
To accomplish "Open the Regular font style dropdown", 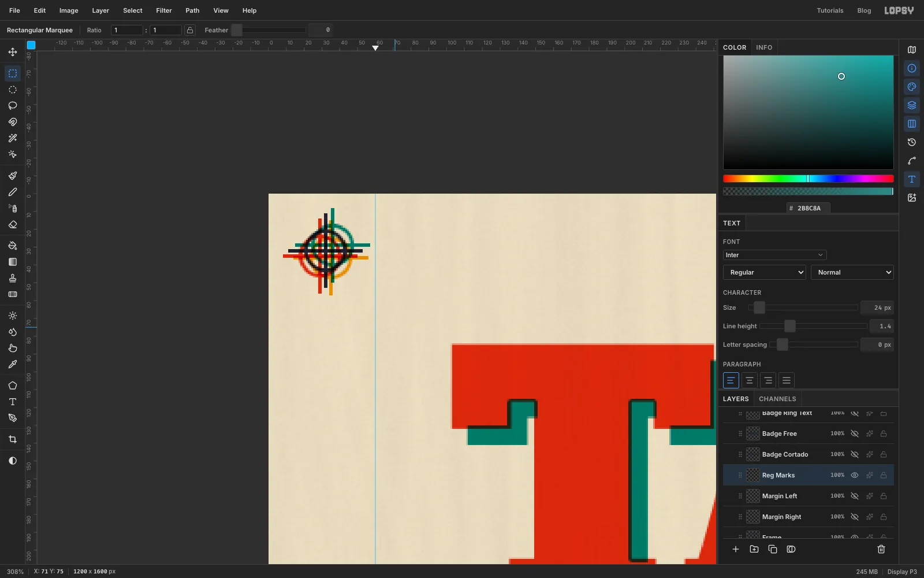I will 765,272.
